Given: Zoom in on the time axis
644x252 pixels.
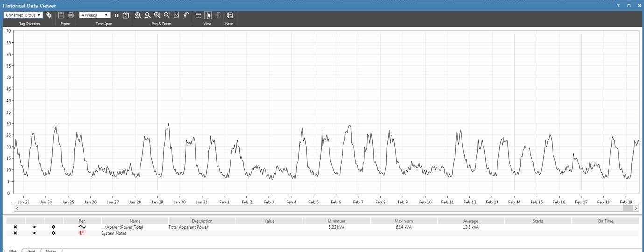Looking at the screenshot, I should [x=138, y=15].
